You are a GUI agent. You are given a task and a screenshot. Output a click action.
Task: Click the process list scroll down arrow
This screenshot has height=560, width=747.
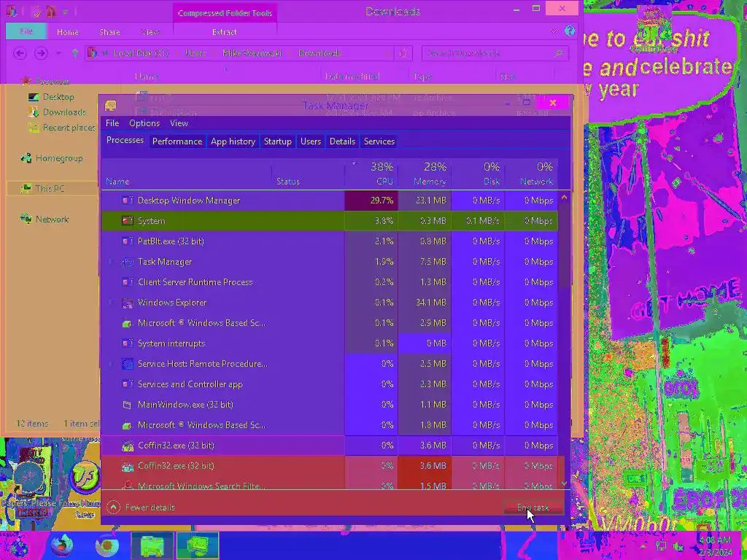tap(565, 483)
